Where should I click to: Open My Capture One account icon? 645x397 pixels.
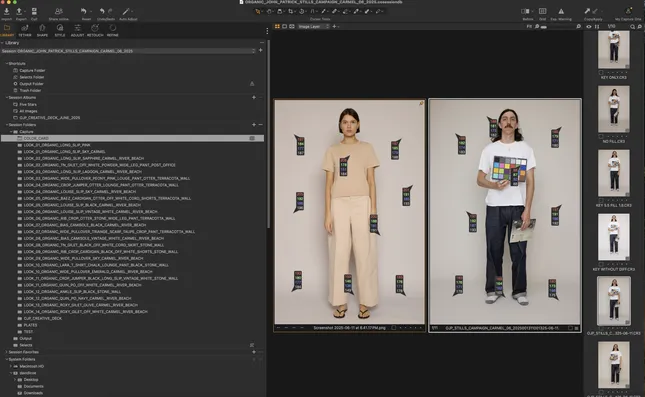[628, 12]
